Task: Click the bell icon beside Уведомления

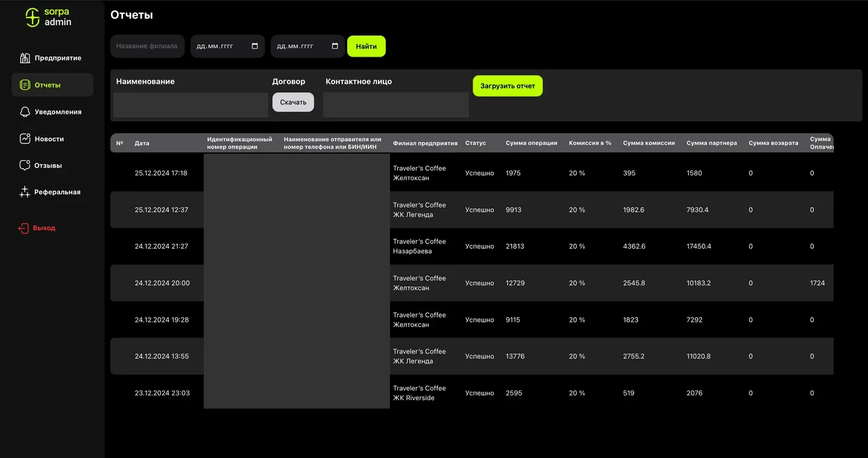Action: (25, 112)
